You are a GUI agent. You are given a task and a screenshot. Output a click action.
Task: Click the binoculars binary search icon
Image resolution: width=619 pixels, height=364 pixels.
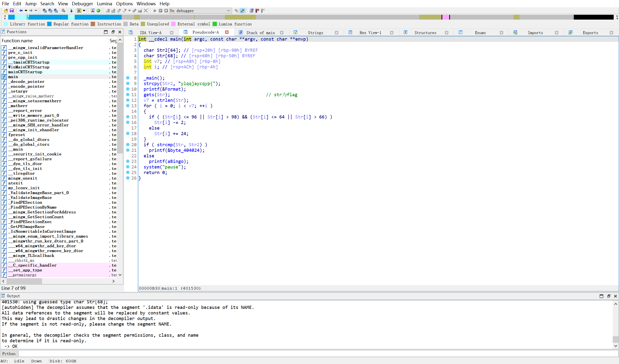[56, 11]
